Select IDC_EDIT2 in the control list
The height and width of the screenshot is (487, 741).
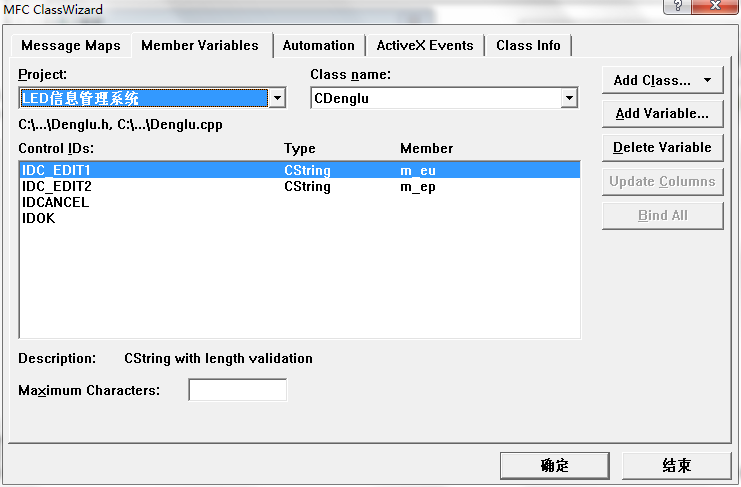tap(57, 187)
